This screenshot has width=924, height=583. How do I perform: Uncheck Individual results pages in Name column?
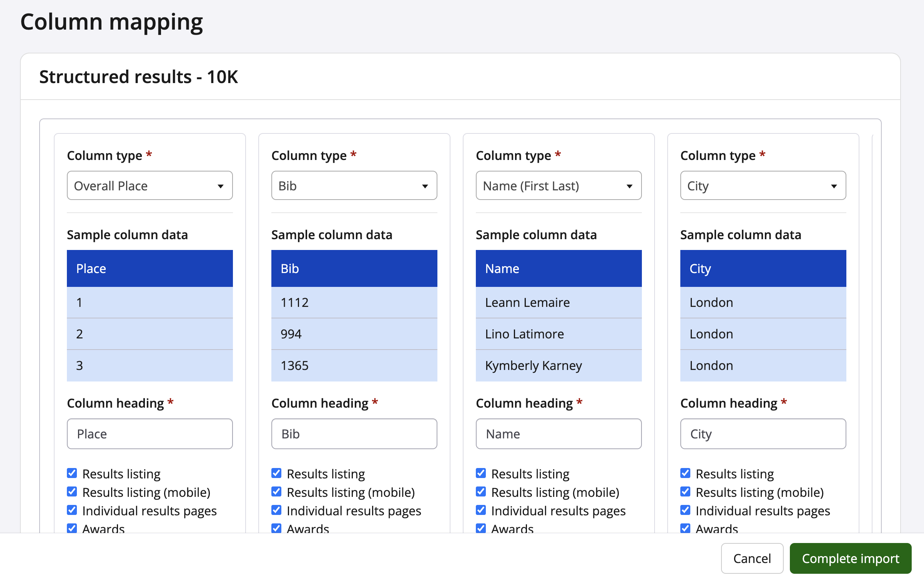click(481, 510)
